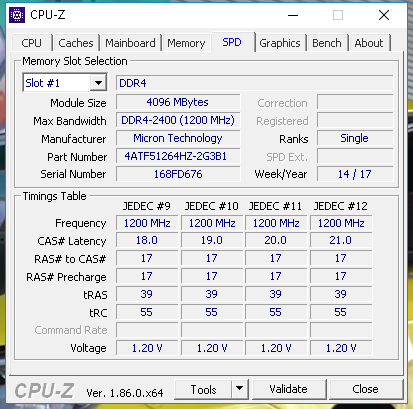This screenshot has width=413, height=409.
Task: Click the Slot #1 combo box text
Action: (x=43, y=83)
